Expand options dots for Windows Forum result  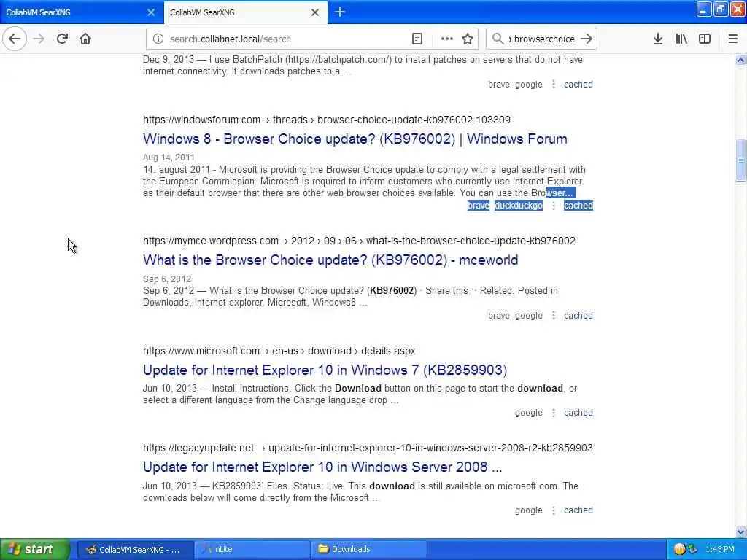click(554, 206)
